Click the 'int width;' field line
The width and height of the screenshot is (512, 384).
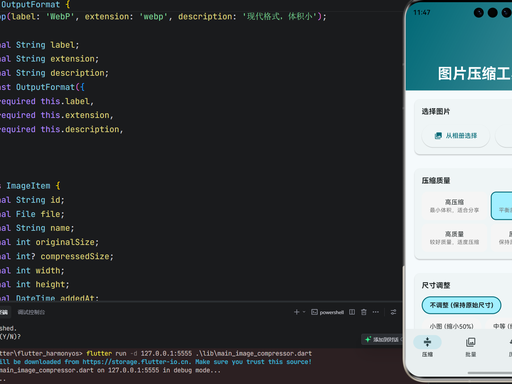[40, 270]
